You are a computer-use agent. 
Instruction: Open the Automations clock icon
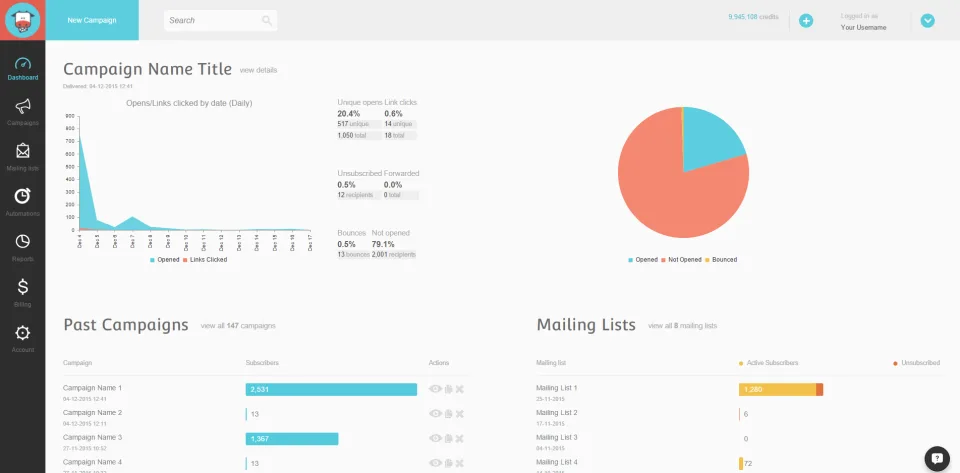(x=23, y=196)
